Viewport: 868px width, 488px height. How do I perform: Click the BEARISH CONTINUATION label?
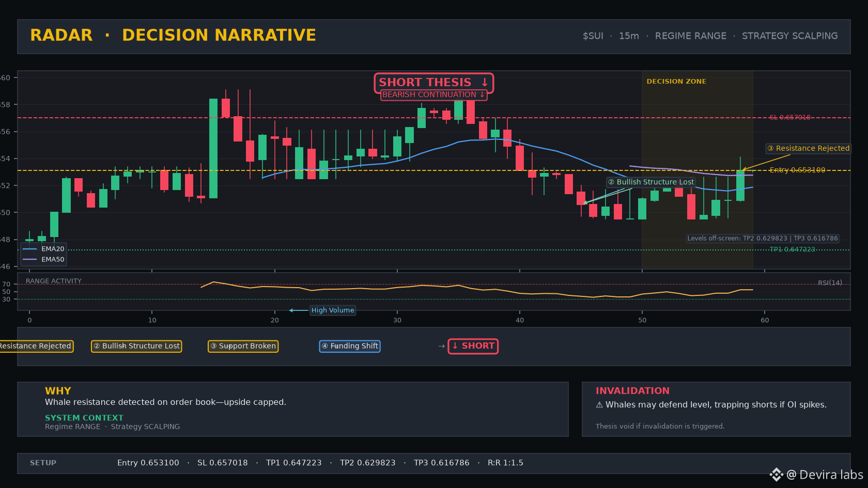[433, 95]
